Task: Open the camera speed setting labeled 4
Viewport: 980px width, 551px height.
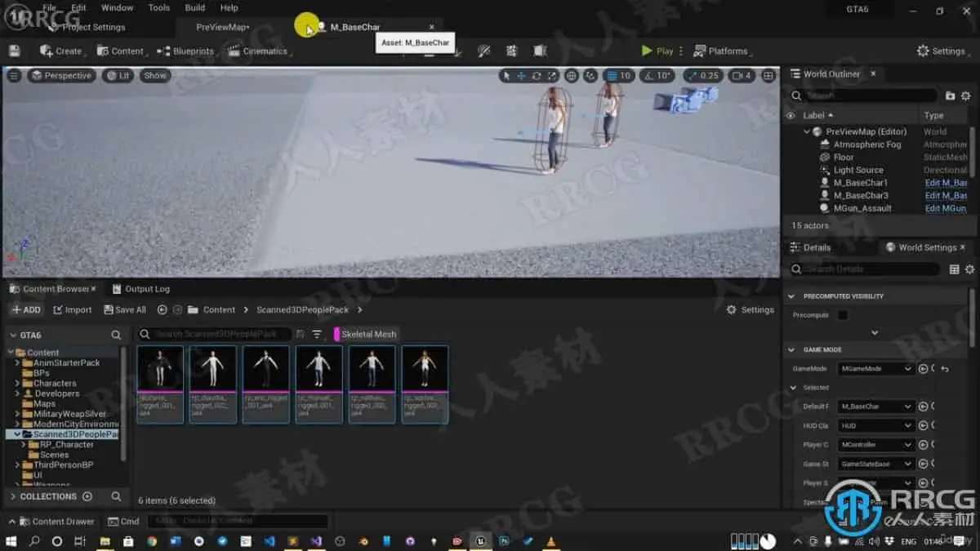Action: 742,75
